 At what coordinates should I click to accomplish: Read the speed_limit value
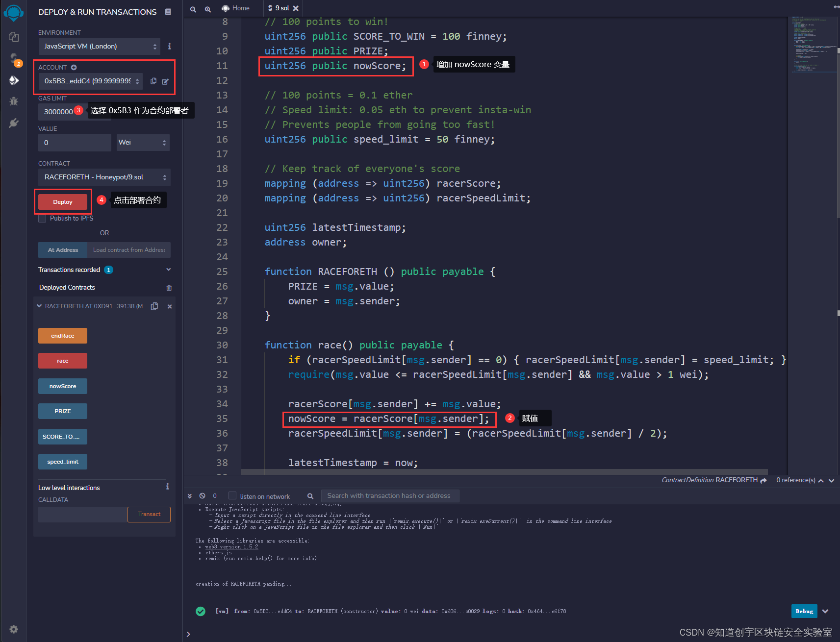point(63,462)
